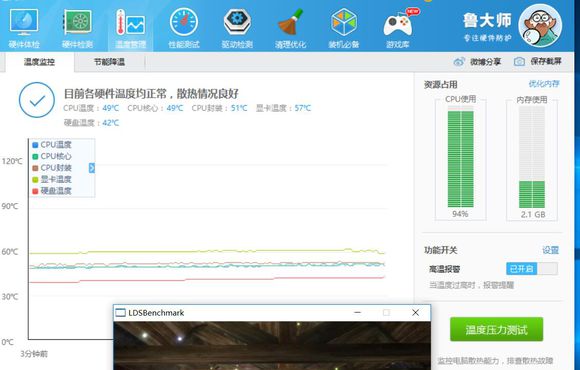Click the temperature status checkmark icon
580x370 pixels.
click(x=37, y=100)
